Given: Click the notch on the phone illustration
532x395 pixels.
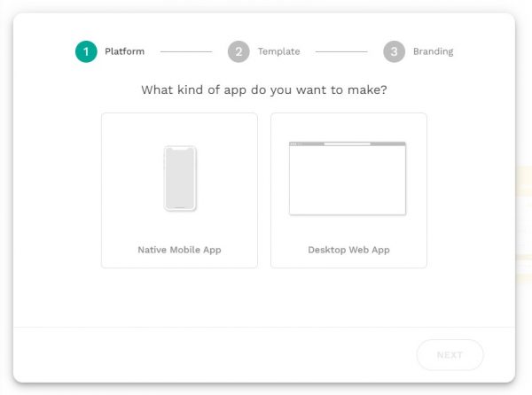Looking at the screenshot, I should (180, 148).
